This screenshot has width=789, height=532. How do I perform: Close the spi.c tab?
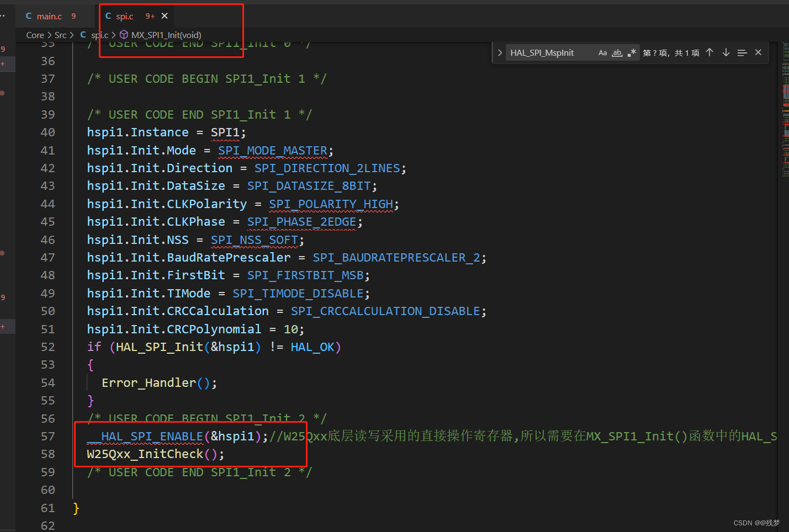coord(165,16)
